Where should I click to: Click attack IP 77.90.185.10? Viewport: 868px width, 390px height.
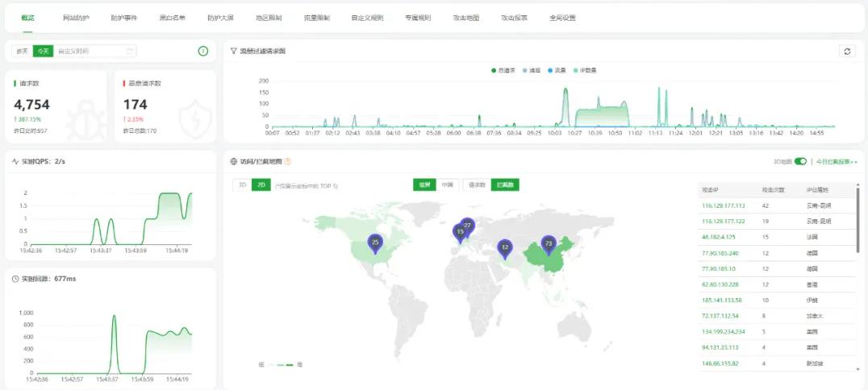720,269
